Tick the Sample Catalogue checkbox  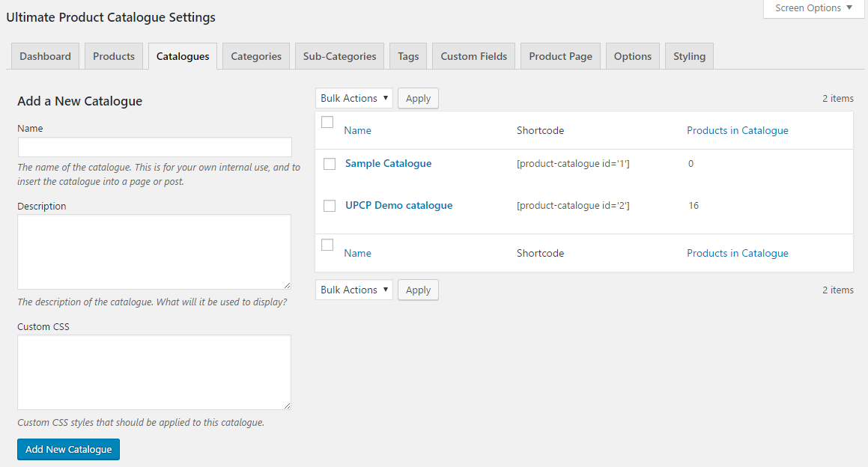pyautogui.click(x=330, y=164)
